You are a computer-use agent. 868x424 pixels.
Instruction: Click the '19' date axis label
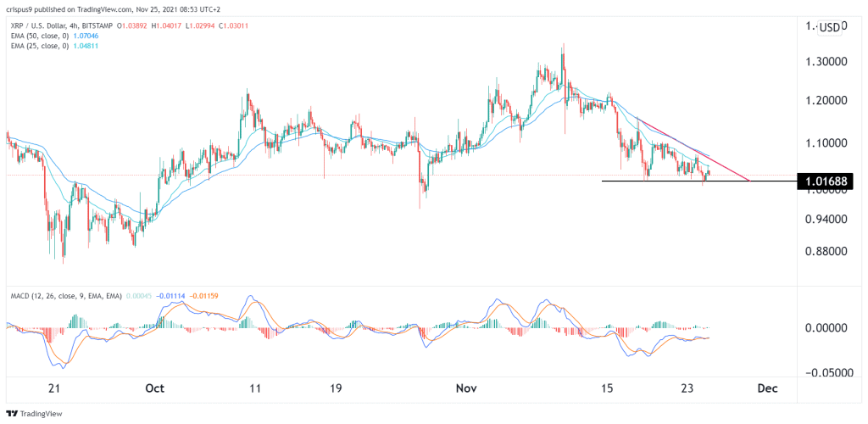coord(337,388)
